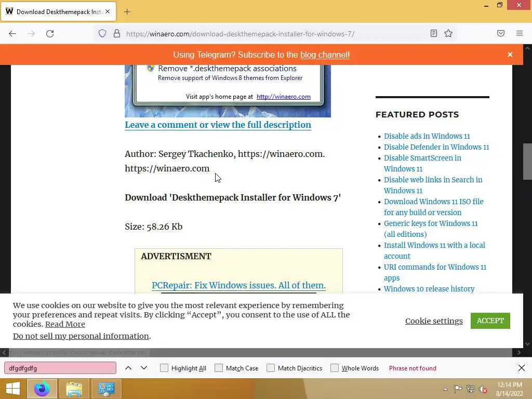Open Disable web links in Search
The height and width of the screenshot is (399, 532).
tap(433, 185)
